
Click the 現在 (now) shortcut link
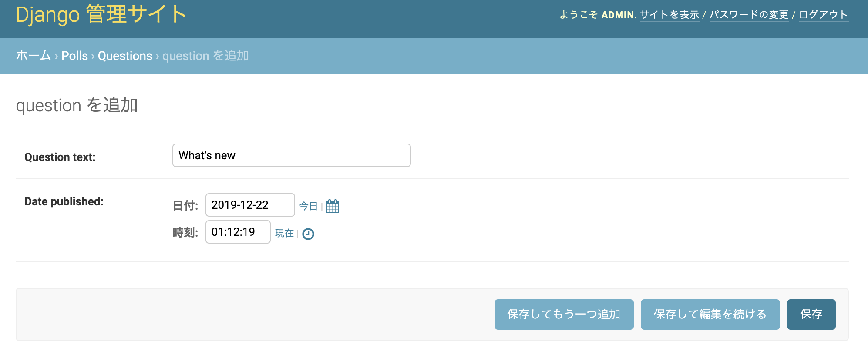click(284, 233)
